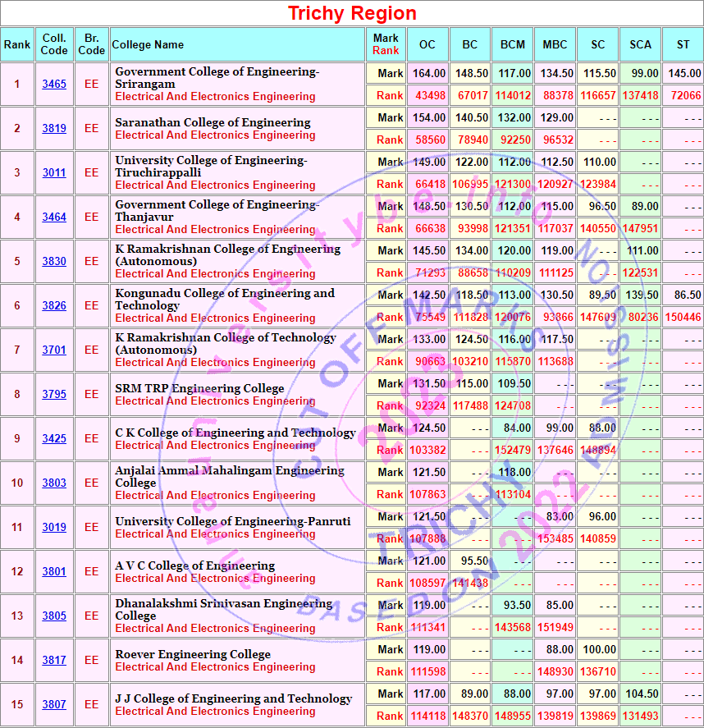Viewport: 704px width, 728px height.
Task: Open college code link 3465
Action: [x=54, y=85]
